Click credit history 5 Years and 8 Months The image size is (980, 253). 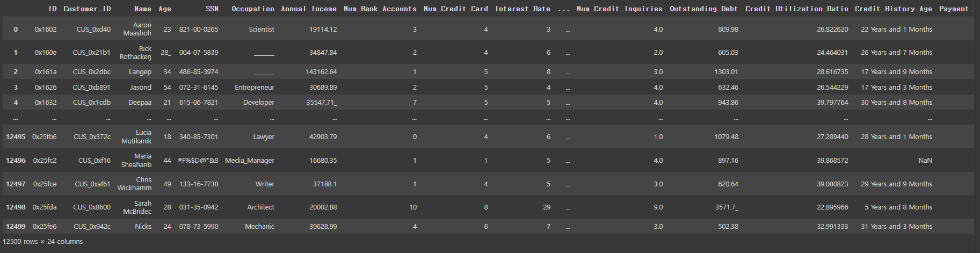pos(898,207)
